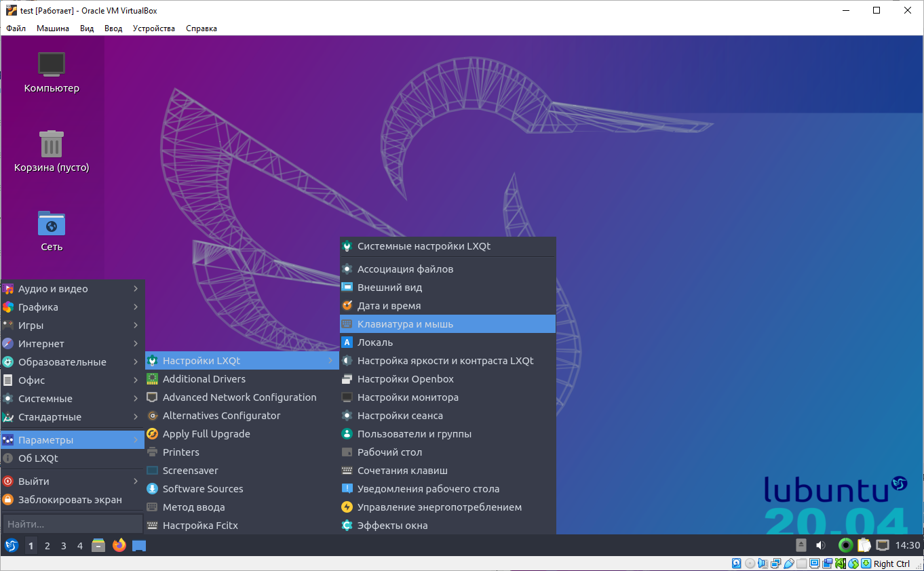Open the Компьютер desktop icon
Image resolution: width=924 pixels, height=571 pixels.
[x=52, y=73]
